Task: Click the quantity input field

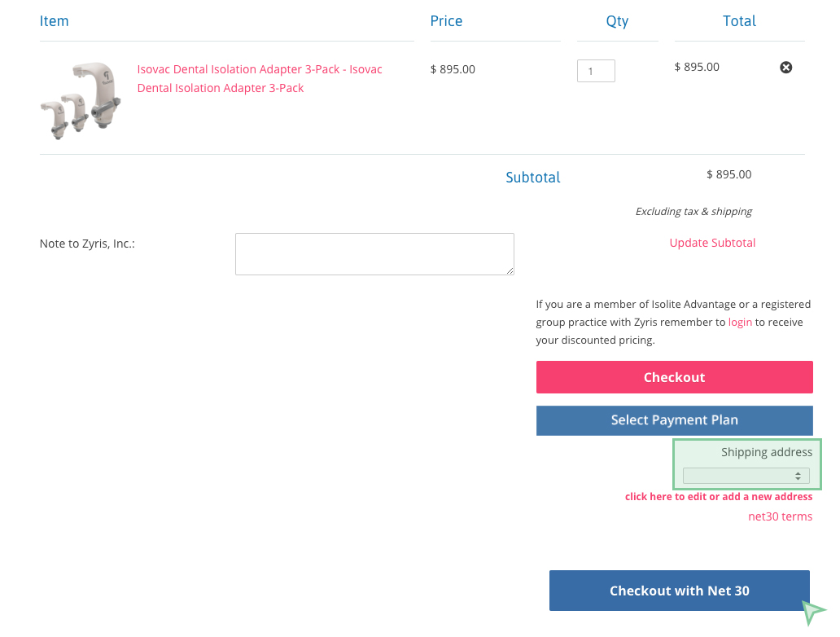Action: [595, 71]
